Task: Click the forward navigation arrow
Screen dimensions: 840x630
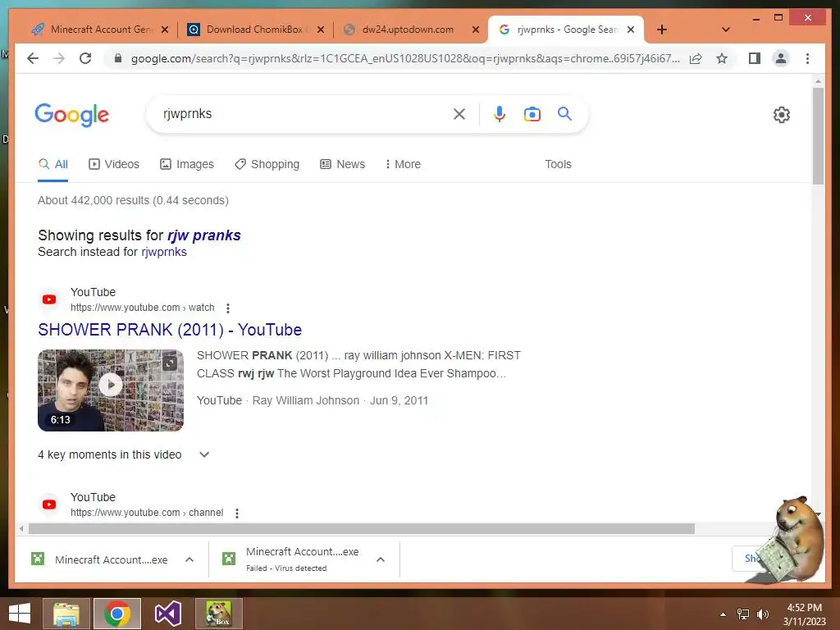Action: pyautogui.click(x=59, y=58)
